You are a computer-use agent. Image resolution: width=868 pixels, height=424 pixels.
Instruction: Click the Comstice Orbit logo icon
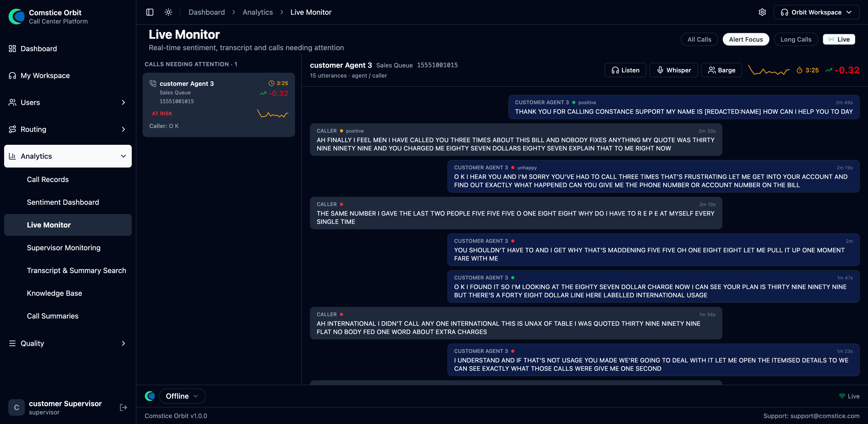click(x=17, y=17)
